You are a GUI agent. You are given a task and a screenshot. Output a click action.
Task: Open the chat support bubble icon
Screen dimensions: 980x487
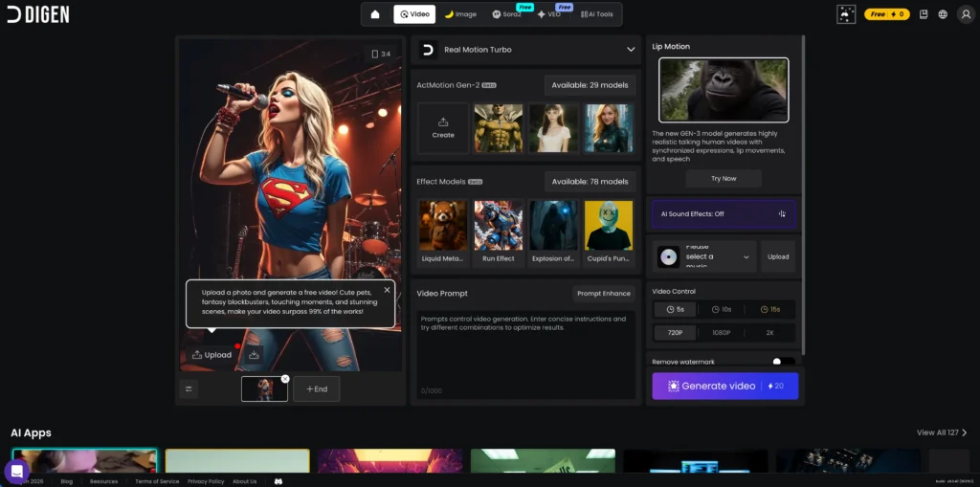coord(16,471)
